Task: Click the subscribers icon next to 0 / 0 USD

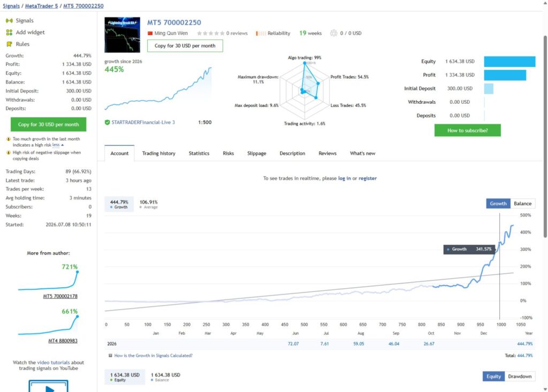Action: [x=334, y=33]
